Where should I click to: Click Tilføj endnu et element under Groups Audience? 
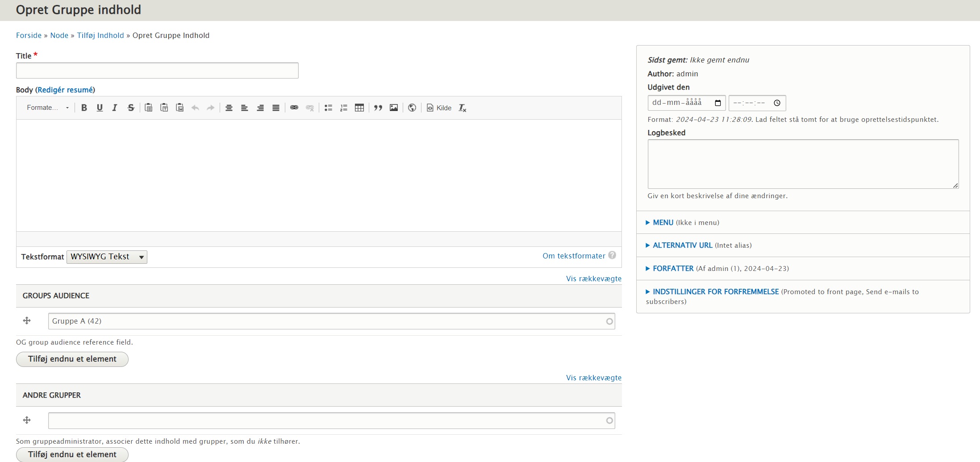click(72, 359)
